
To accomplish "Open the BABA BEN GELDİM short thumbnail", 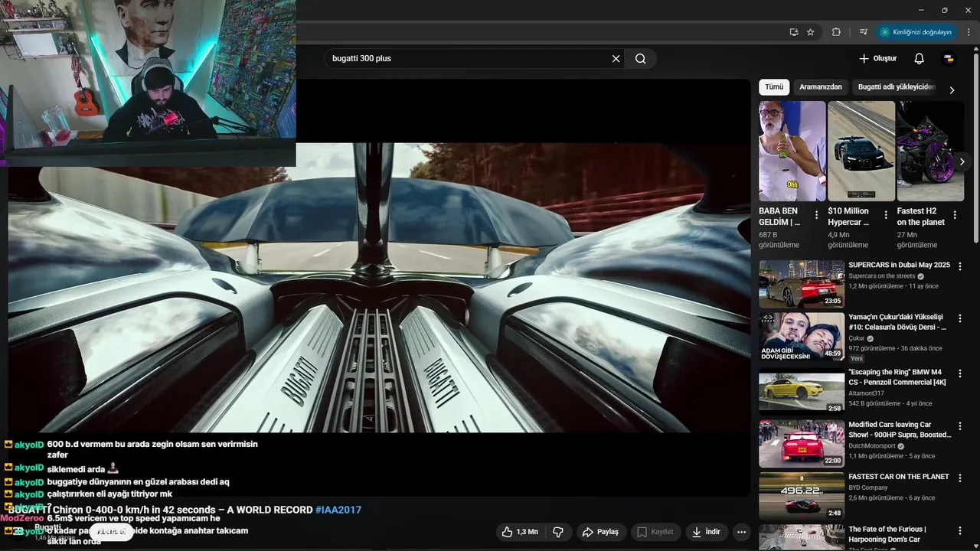I will click(792, 151).
